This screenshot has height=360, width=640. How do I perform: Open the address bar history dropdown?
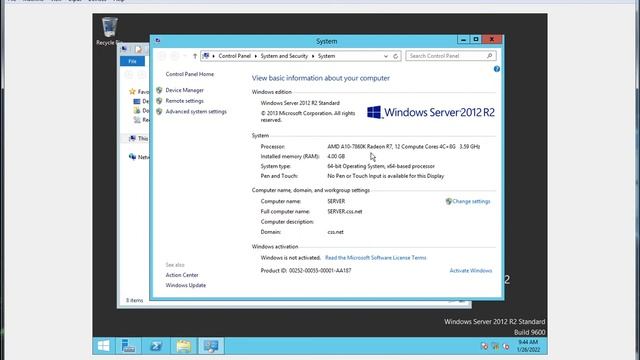pyautogui.click(x=386, y=56)
